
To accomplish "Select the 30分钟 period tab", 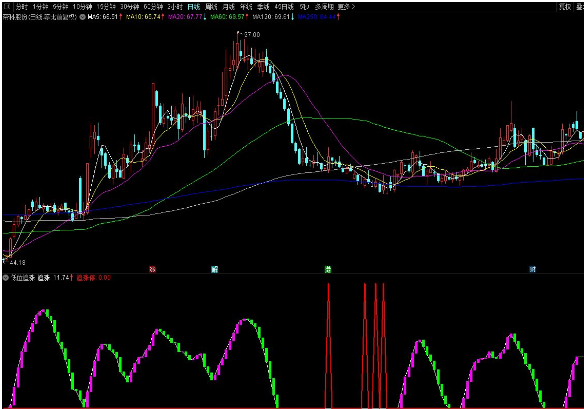I will 129,7.
